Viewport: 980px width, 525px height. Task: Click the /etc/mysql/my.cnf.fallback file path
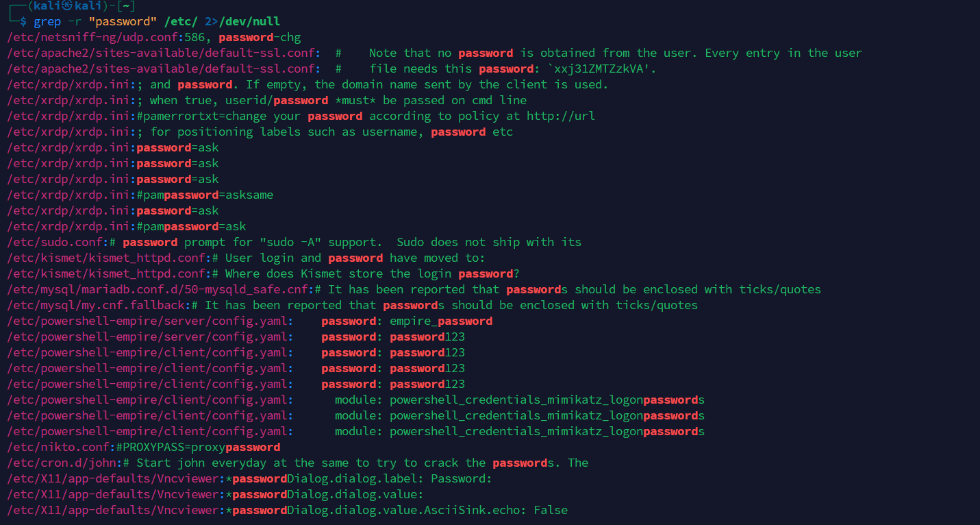95,305
